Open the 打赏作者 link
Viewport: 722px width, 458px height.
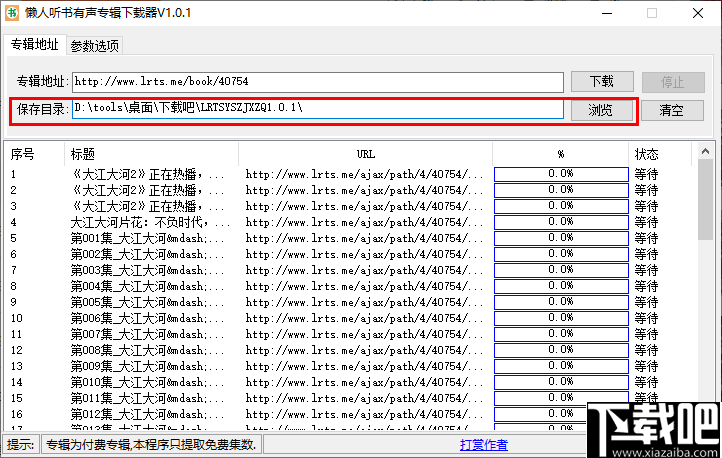[483, 445]
